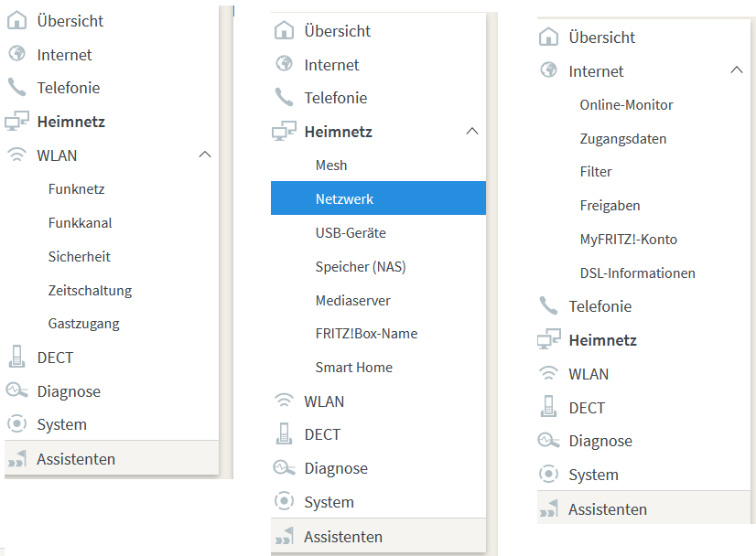756x556 pixels.
Task: Choose the Zeitschaltung entry under WLAN
Action: point(90,291)
